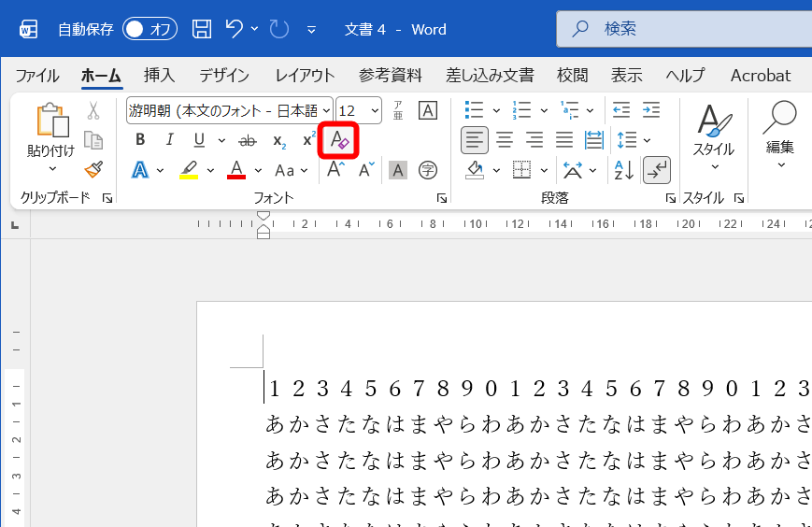The image size is (812, 527).
Task: Open Paragraph dialog launcher
Action: [671, 198]
